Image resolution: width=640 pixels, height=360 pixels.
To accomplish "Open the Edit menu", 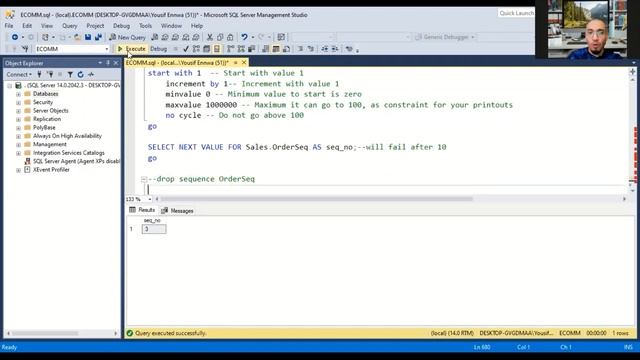I will [27, 26].
